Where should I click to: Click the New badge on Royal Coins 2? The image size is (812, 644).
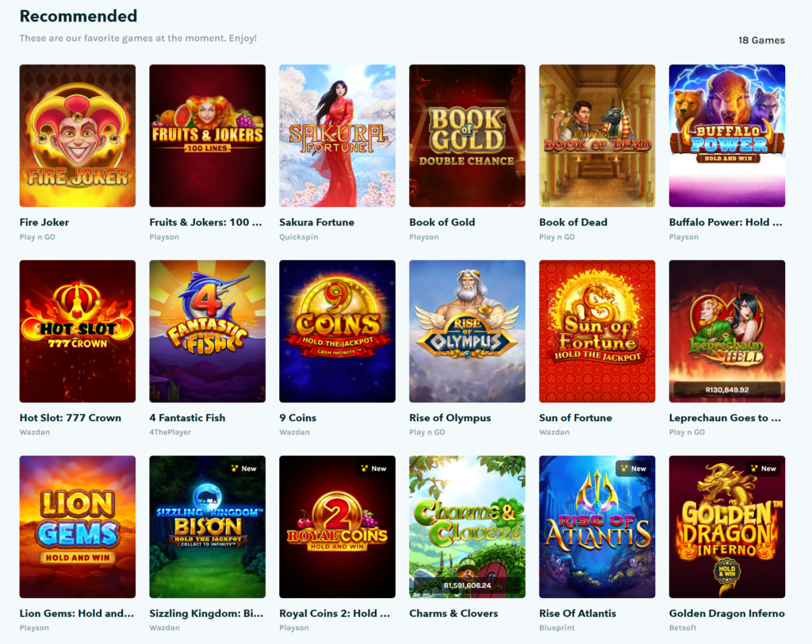click(374, 469)
